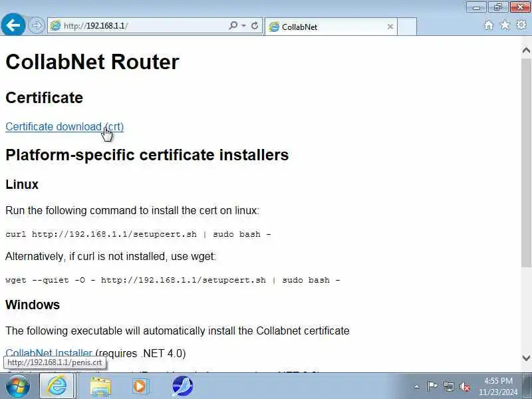Screen dimensions: 532x399
Task: Click the curl setupcert.sh command text
Action: pyautogui.click(x=138, y=234)
